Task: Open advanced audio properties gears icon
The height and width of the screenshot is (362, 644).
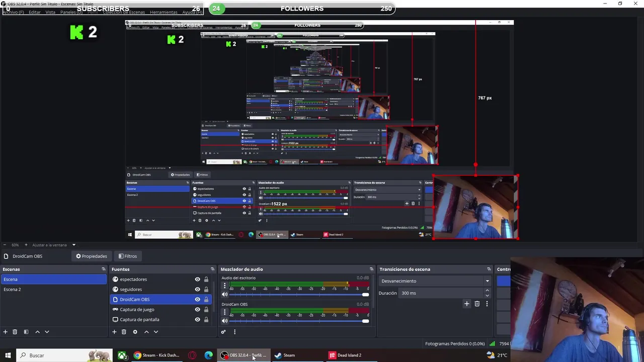Action: click(223, 332)
